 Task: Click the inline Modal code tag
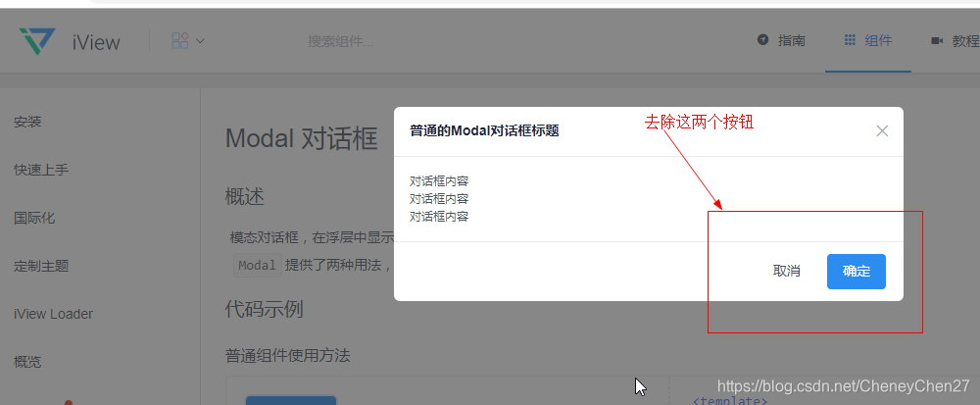click(x=258, y=265)
